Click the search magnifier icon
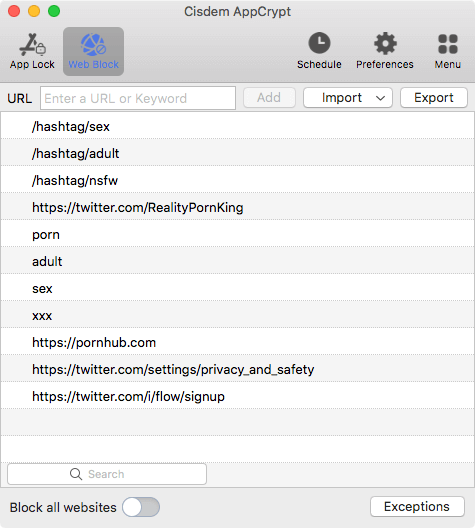This screenshot has width=475, height=528. 76,474
